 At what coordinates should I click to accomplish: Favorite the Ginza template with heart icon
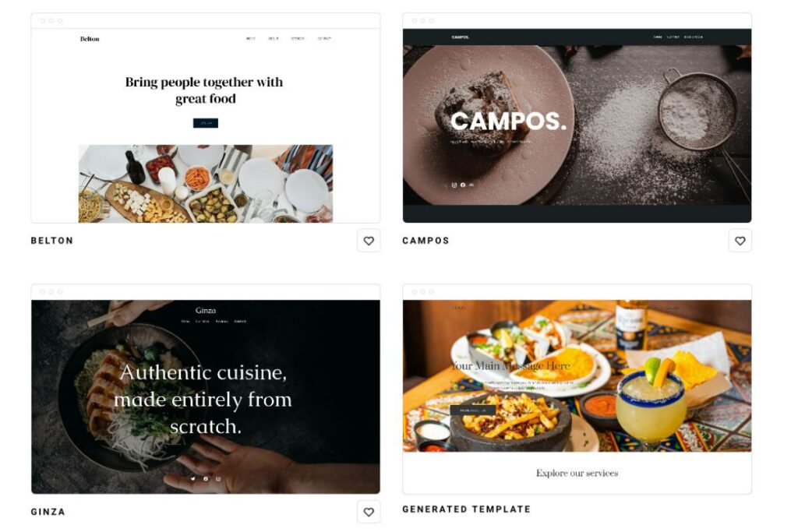pyautogui.click(x=369, y=512)
